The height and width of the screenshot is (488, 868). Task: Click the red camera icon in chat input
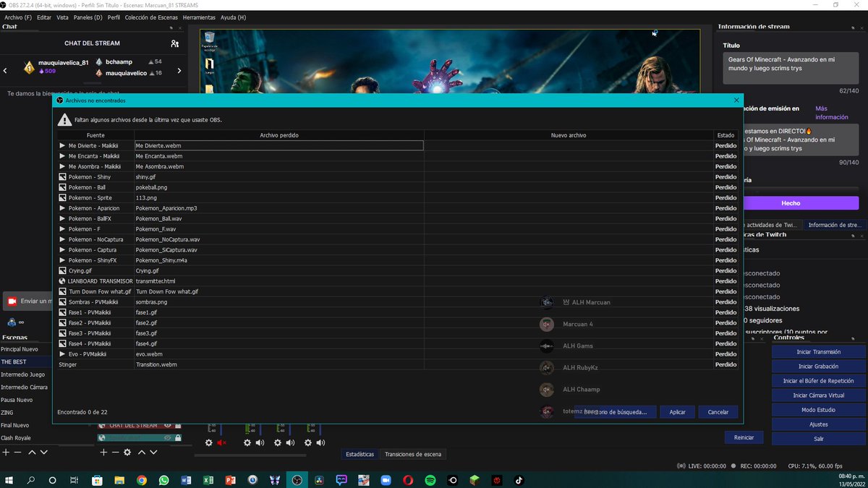(x=12, y=301)
